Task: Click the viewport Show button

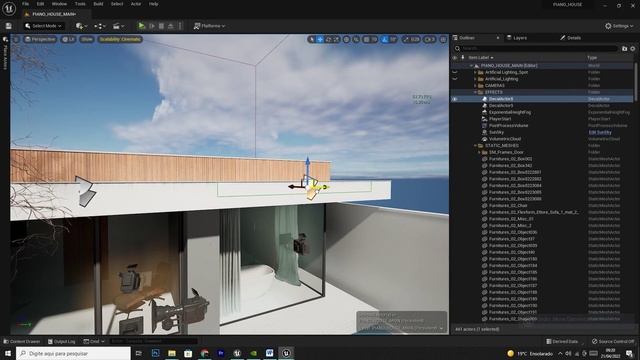Action: (87, 40)
